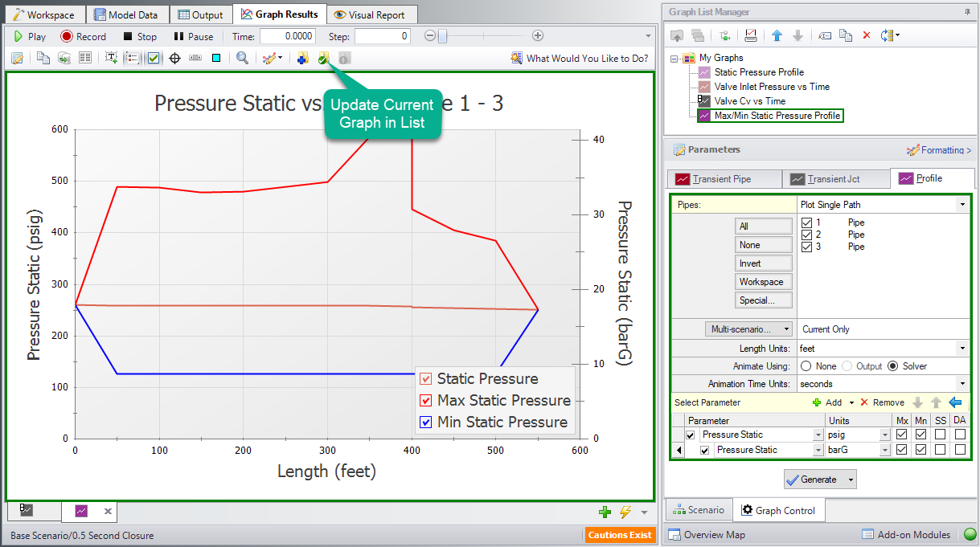Click the slider minus button
980x547 pixels.
(x=430, y=36)
